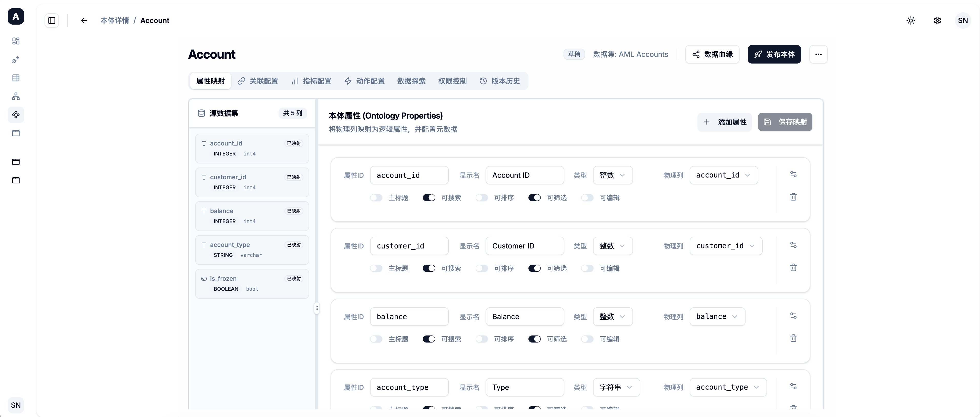
Task: Grab the panel splitter handle
Action: coord(317,308)
